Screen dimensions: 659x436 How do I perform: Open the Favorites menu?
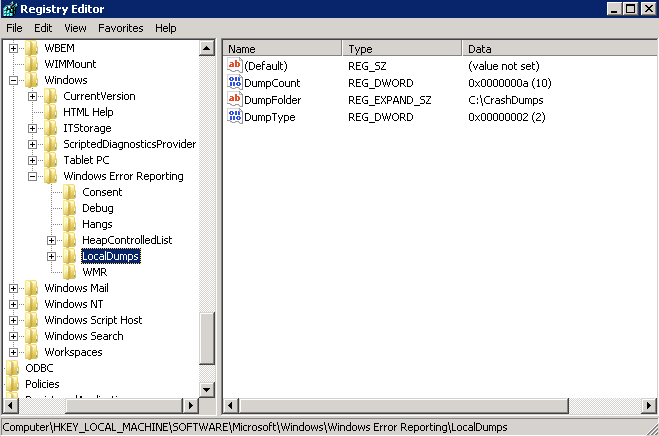(120, 28)
